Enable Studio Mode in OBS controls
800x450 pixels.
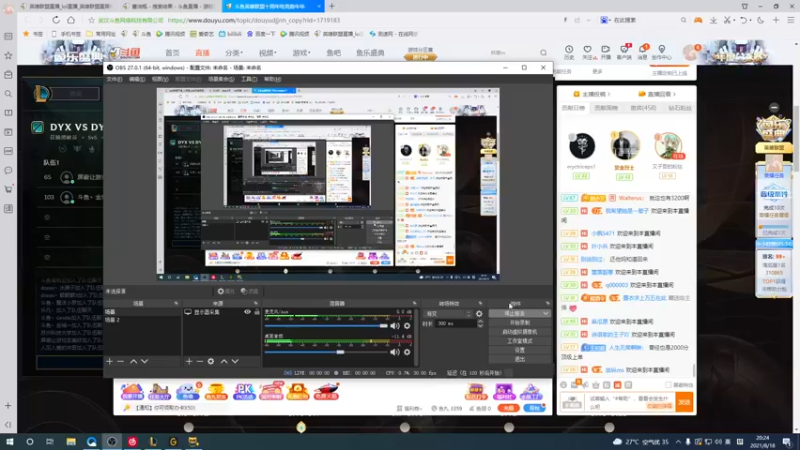point(519,341)
